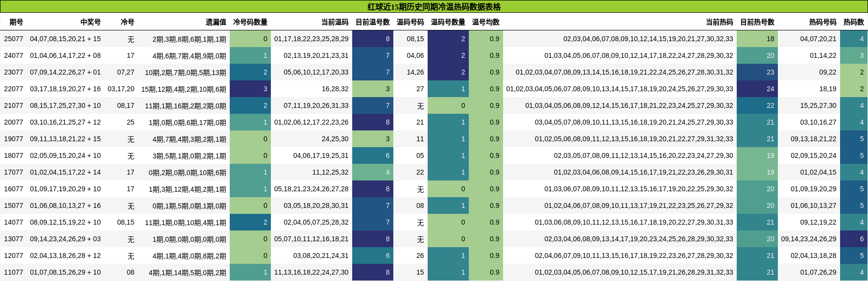Click period number 14077
The height and width of the screenshot is (281, 868).
[x=14, y=222]
